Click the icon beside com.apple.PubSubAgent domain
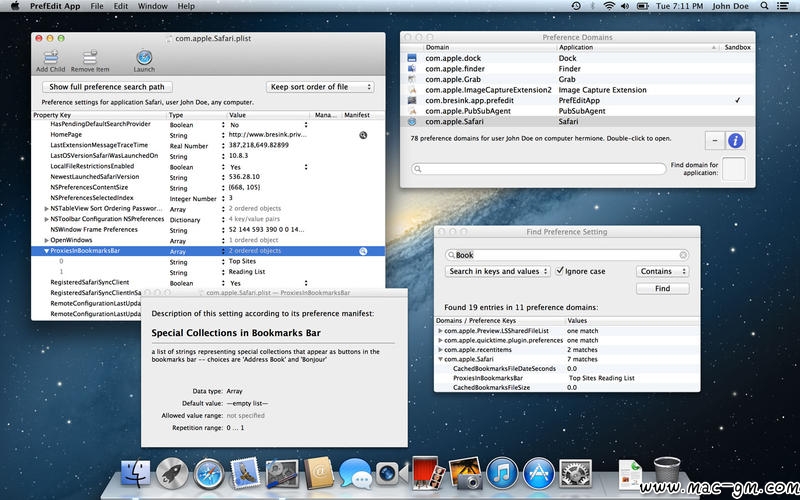 [x=412, y=111]
